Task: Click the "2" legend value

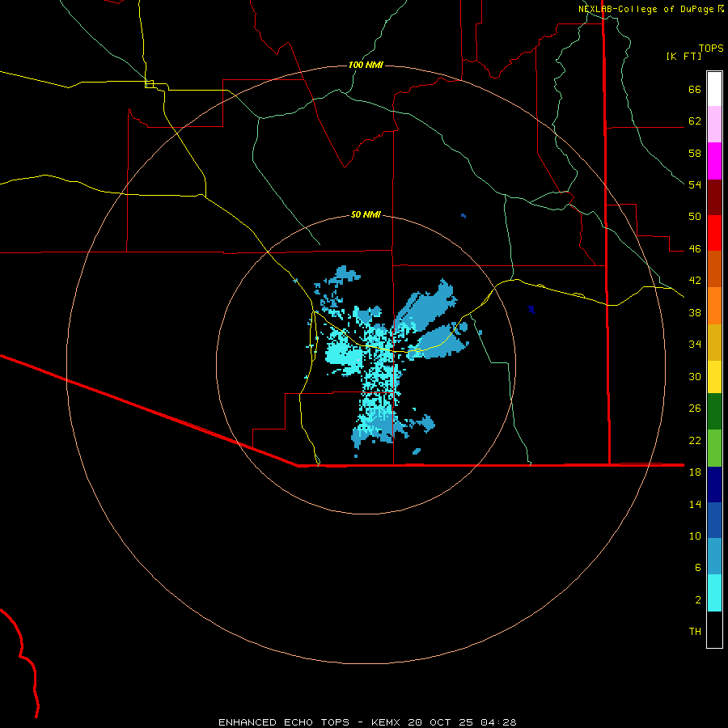Action: (x=698, y=600)
